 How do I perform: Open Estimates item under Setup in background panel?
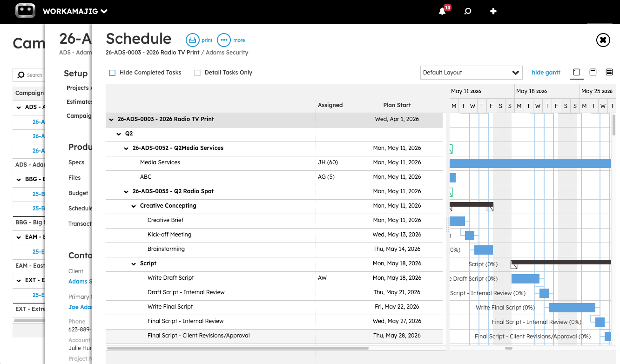pos(79,102)
